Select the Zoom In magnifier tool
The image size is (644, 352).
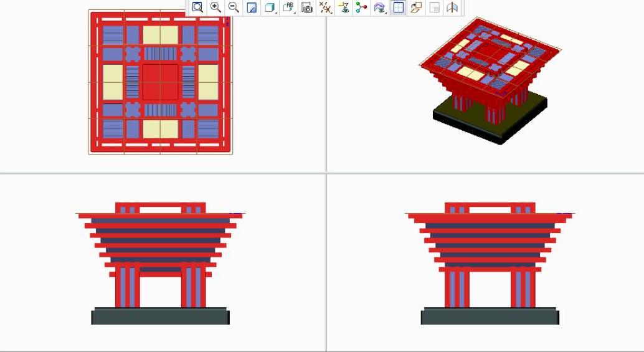[215, 7]
